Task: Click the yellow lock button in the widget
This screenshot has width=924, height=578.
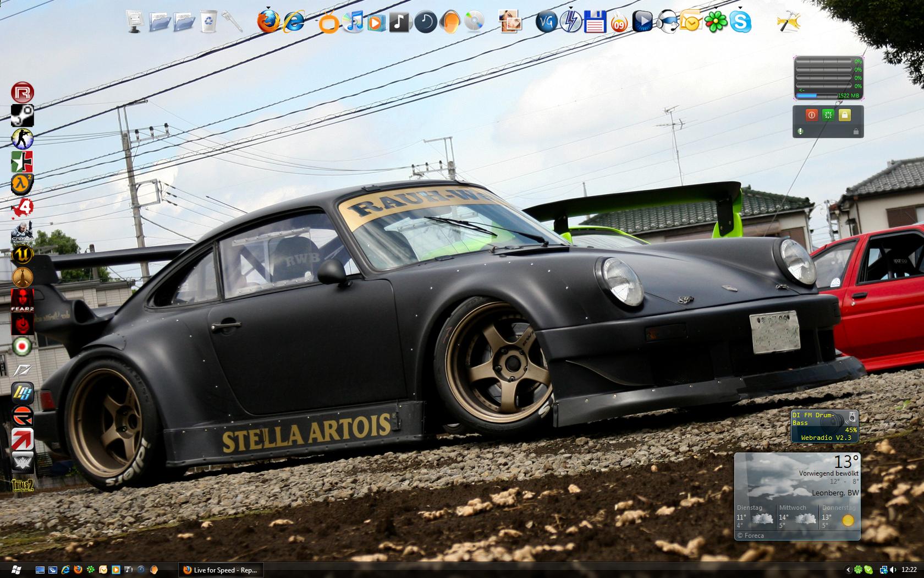Action: [x=844, y=114]
